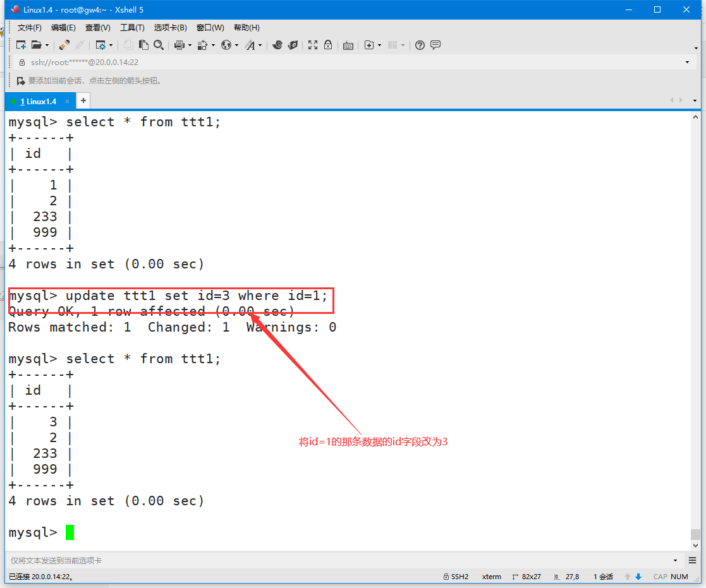Image resolution: width=706 pixels, height=588 pixels.
Task: Open help question mark icon
Action: coord(420,45)
